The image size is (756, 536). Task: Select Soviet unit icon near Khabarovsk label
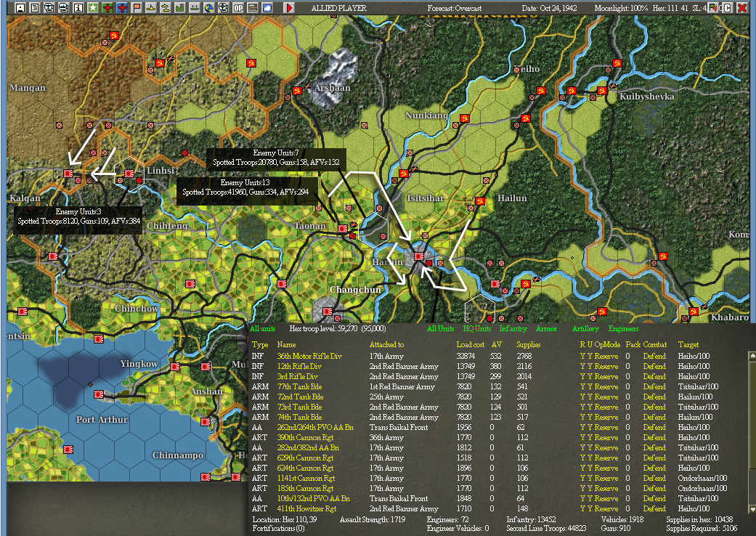click(694, 312)
